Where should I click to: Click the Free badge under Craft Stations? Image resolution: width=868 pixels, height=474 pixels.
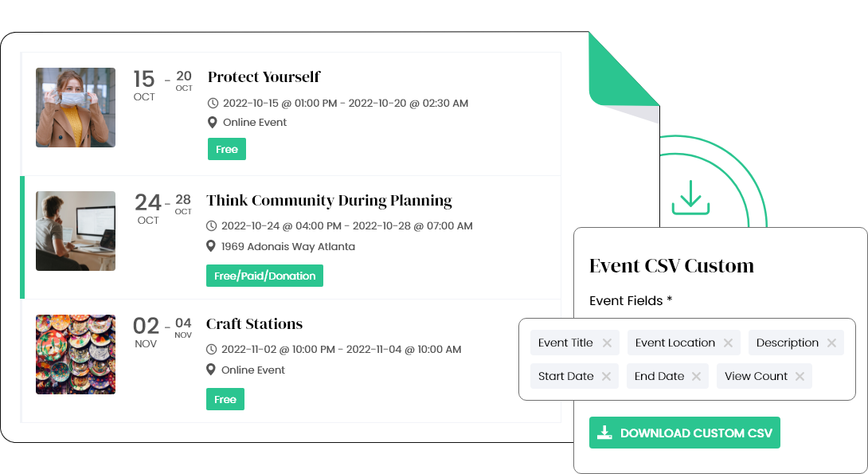point(225,399)
